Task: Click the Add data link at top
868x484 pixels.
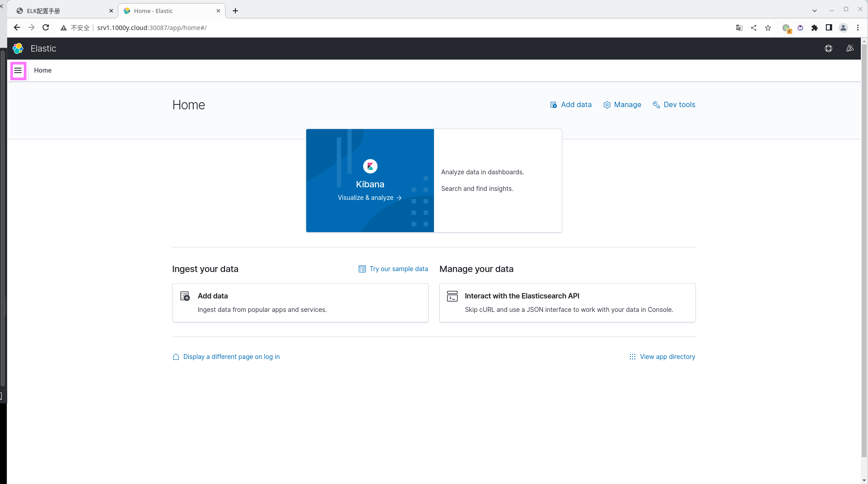Action: pyautogui.click(x=571, y=105)
